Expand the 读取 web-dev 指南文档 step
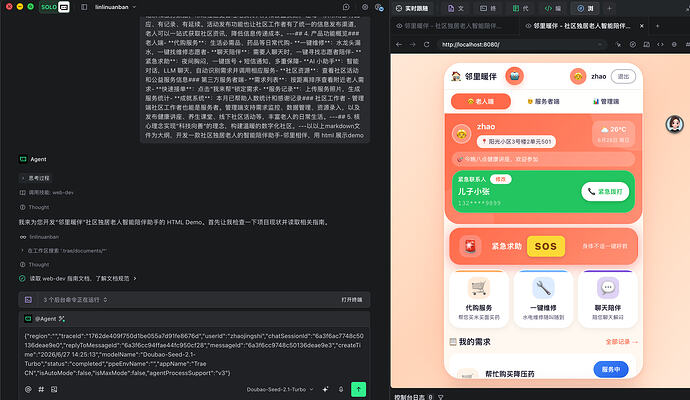The image size is (690, 400). [x=78, y=279]
